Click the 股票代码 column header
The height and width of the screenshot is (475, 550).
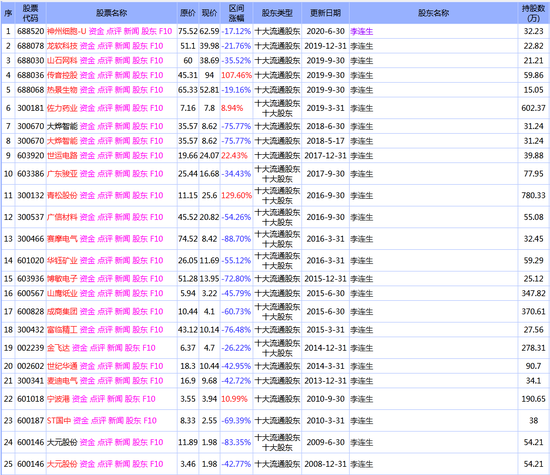tap(31, 13)
